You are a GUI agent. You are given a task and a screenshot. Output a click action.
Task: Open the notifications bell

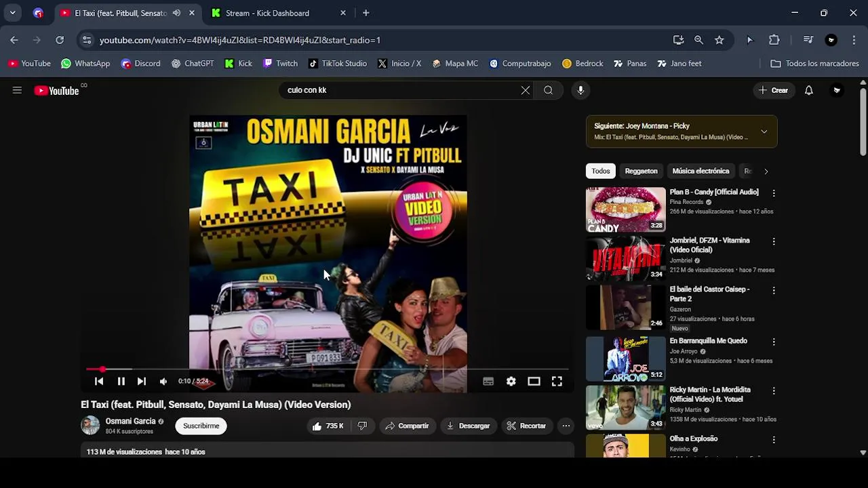point(808,90)
